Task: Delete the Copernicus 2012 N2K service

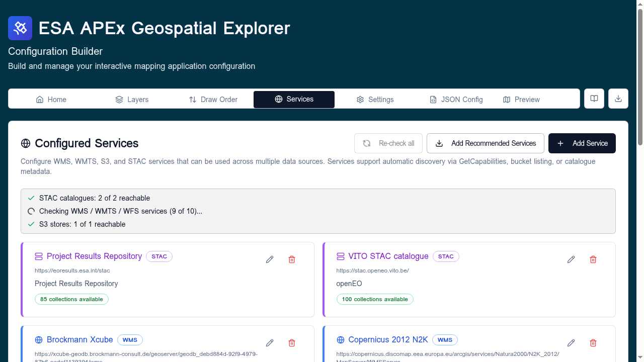Action: tap(593, 343)
